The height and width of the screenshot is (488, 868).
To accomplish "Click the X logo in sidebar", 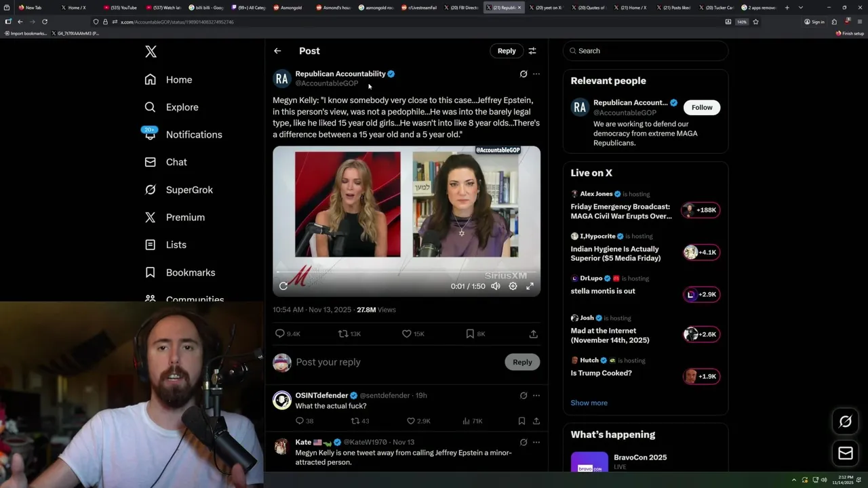I will pos(151,52).
